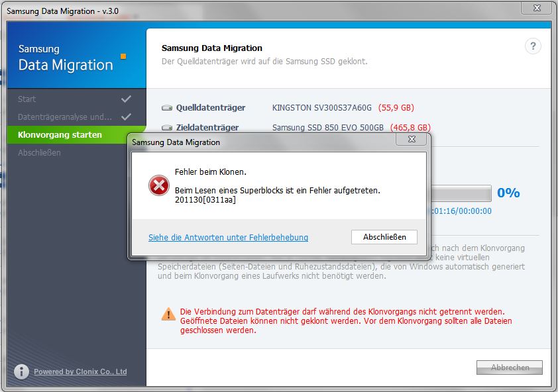Image resolution: width=558 pixels, height=392 pixels.
Task: Click the bold Samsung Data Migration heading
Action: [212, 48]
